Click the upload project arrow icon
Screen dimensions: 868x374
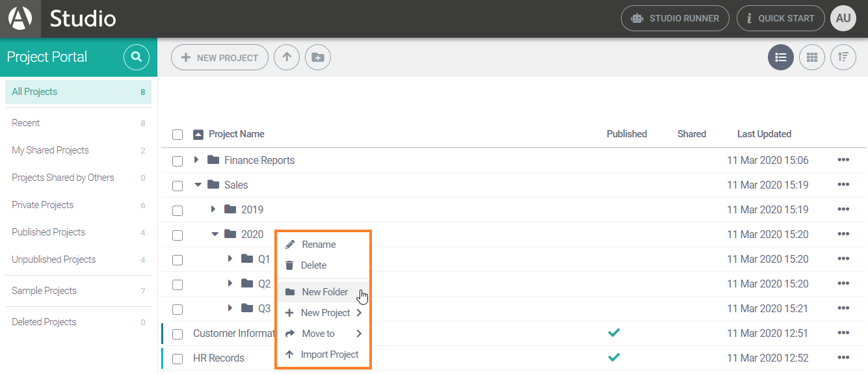pyautogui.click(x=287, y=57)
